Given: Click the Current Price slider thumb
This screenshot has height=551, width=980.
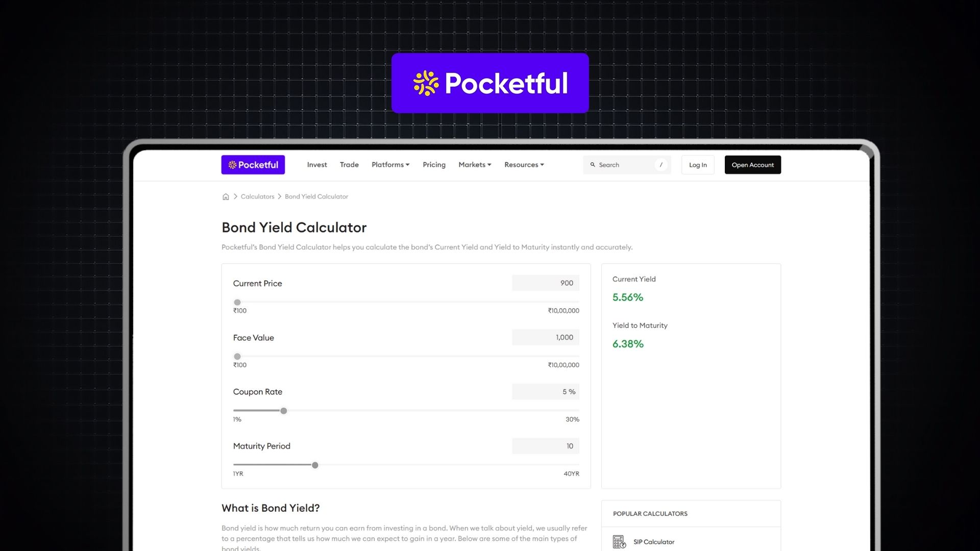Looking at the screenshot, I should click(237, 302).
